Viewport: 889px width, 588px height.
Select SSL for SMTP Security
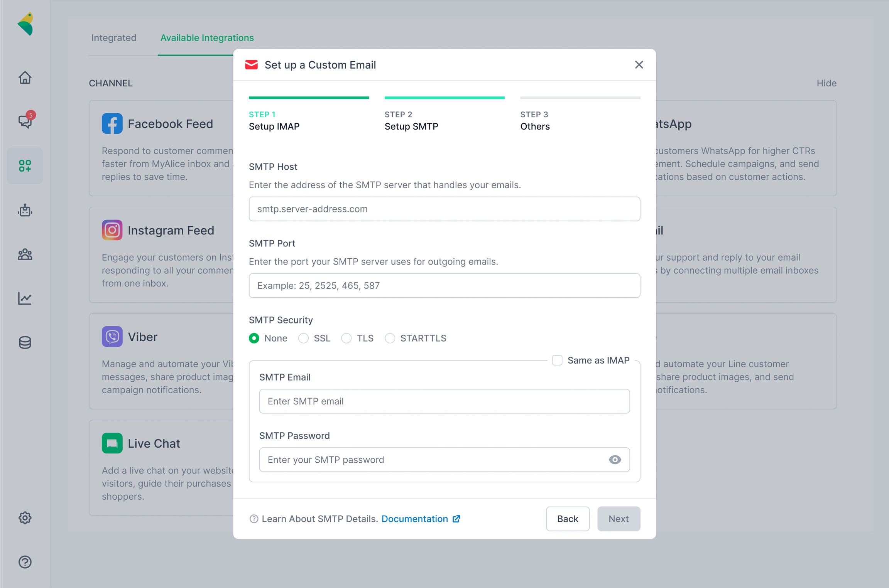click(x=304, y=338)
